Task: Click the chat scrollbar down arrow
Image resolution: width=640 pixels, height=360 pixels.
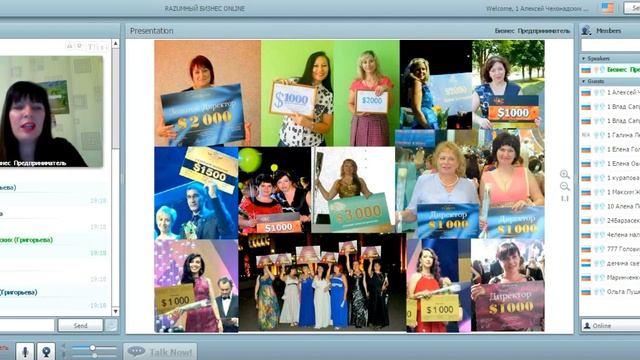Action: pyautogui.click(x=116, y=311)
